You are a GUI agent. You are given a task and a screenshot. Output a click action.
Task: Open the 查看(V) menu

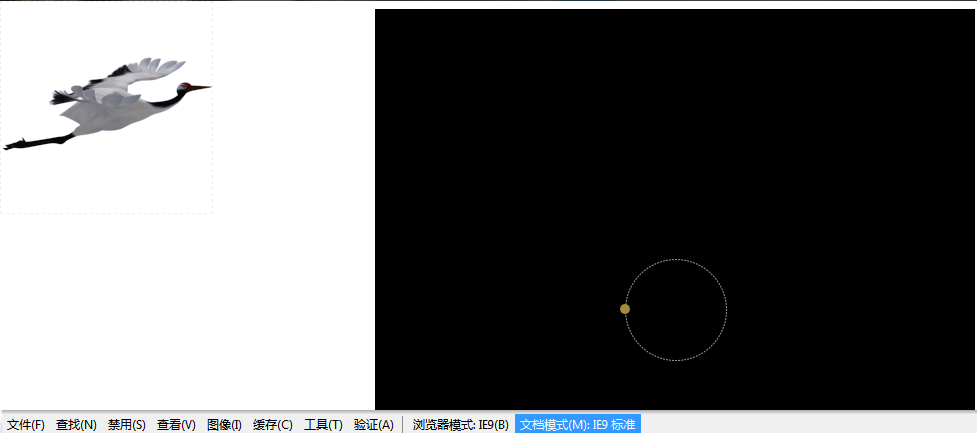coord(176,425)
